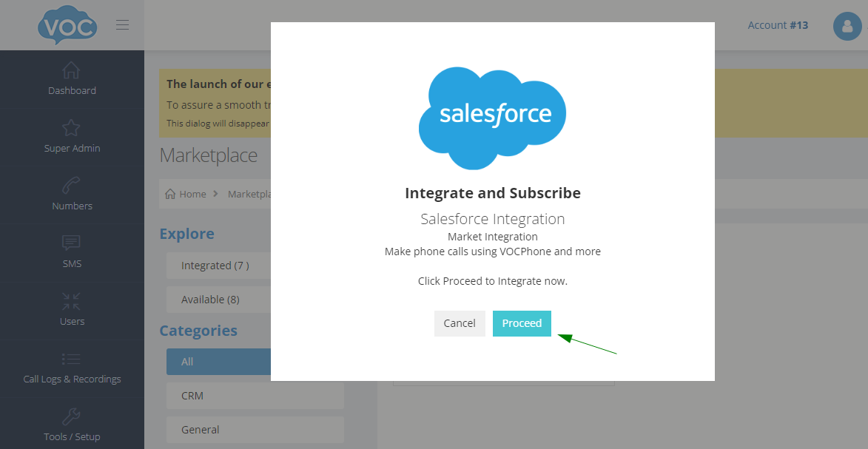Open Numbers via phone icon
Viewport: 868px width, 449px height.
tap(72, 186)
